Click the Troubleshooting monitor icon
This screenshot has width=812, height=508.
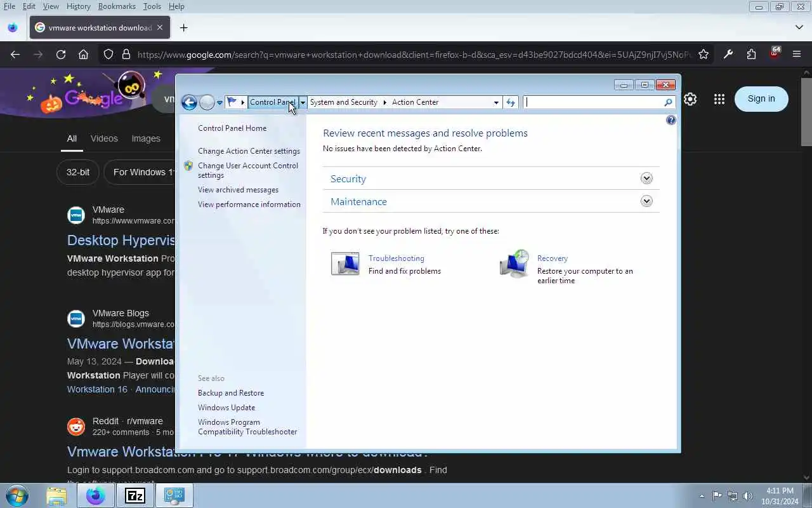tap(345, 264)
